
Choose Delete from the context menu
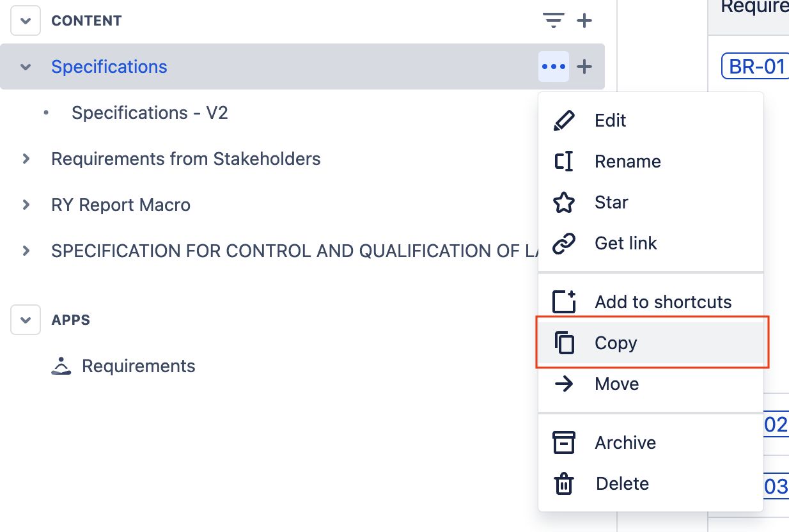click(621, 483)
